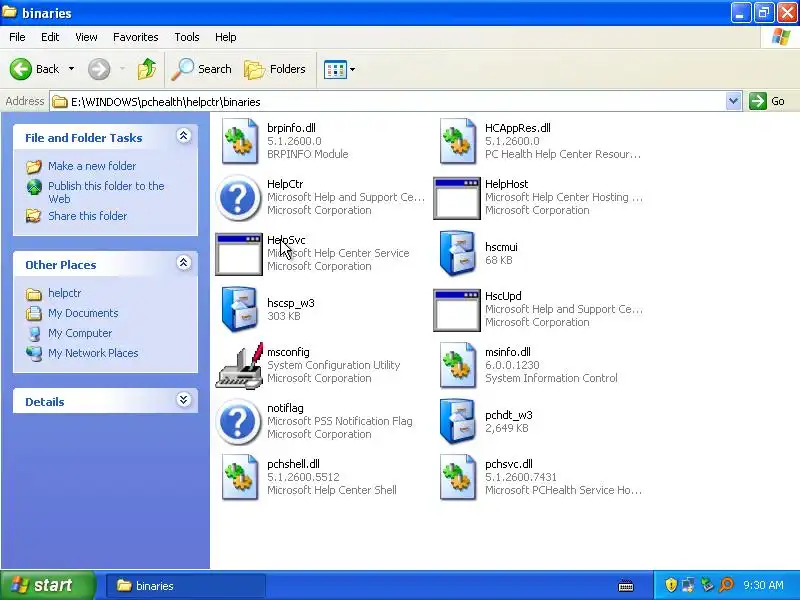
Task: Select the notiflag question mark icon
Action: (x=238, y=422)
